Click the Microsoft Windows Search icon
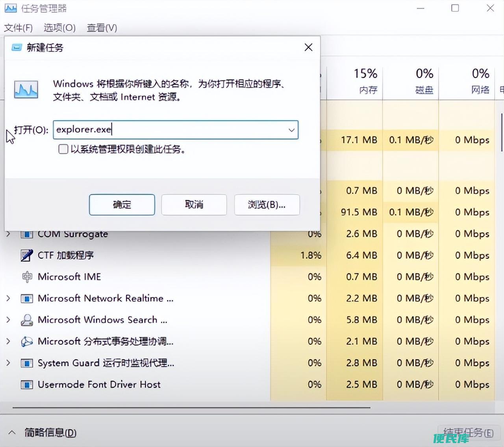 pos(26,320)
